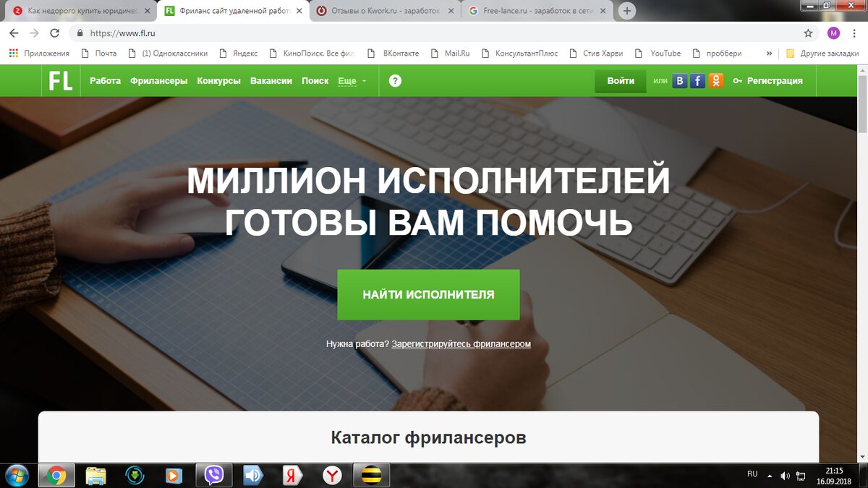Click the volume speaker icon in the system tray
The image size is (868, 488).
[786, 476]
